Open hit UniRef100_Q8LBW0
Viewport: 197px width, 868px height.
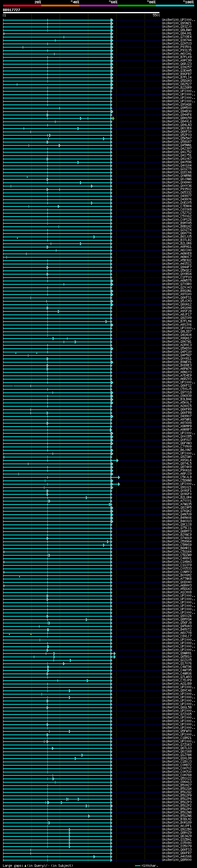pos(177,30)
